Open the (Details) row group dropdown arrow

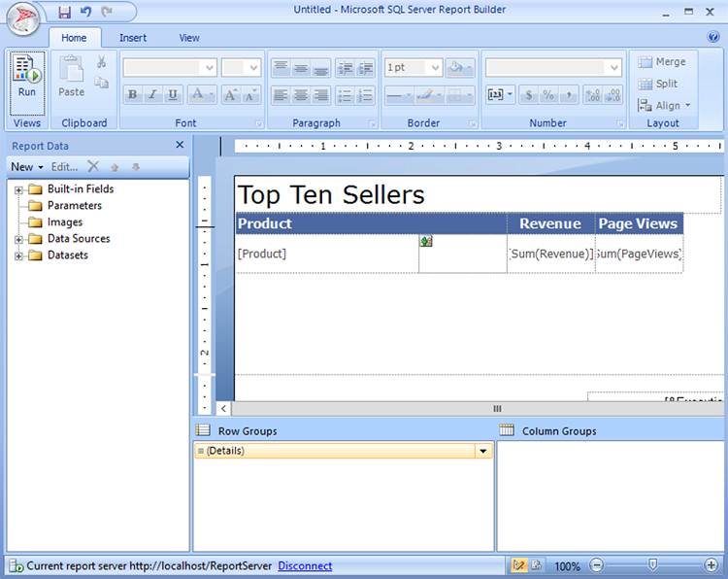483,451
